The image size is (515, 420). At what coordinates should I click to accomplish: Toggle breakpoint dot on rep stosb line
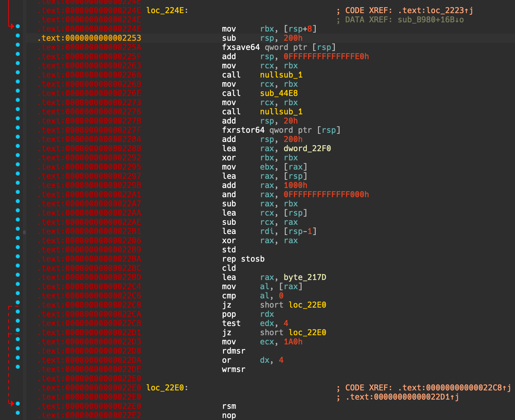tap(18, 256)
